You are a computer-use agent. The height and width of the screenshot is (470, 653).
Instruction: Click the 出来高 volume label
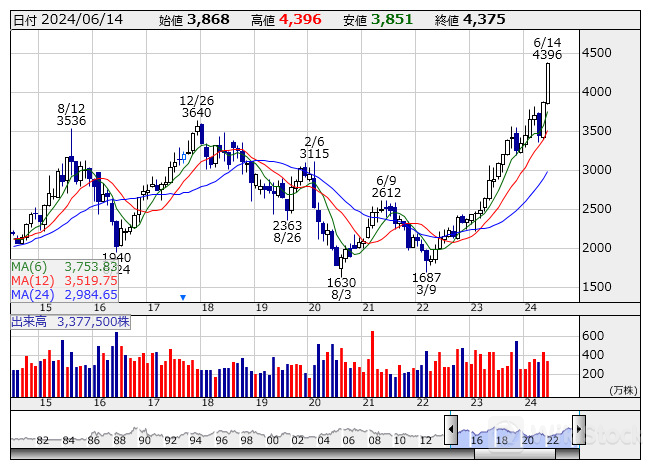point(28,322)
